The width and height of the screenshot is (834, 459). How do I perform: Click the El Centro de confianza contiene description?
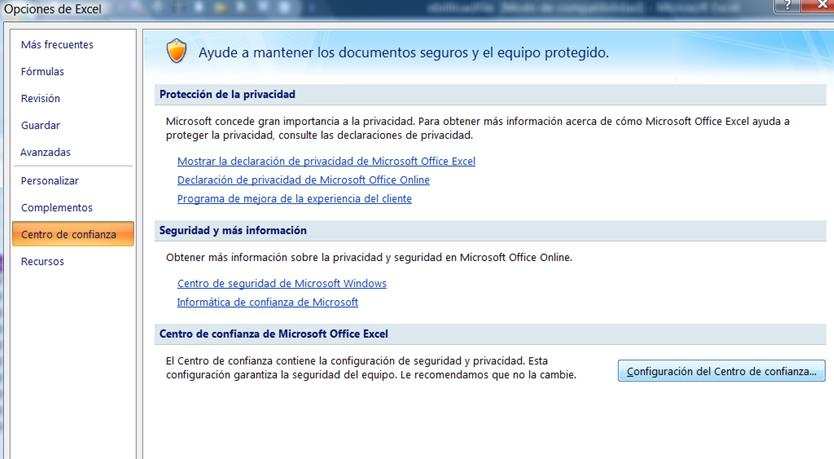click(371, 368)
